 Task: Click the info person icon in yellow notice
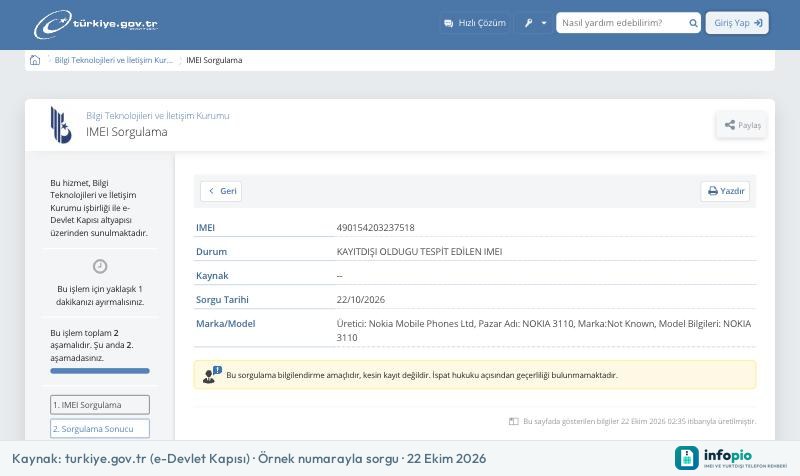coord(212,375)
